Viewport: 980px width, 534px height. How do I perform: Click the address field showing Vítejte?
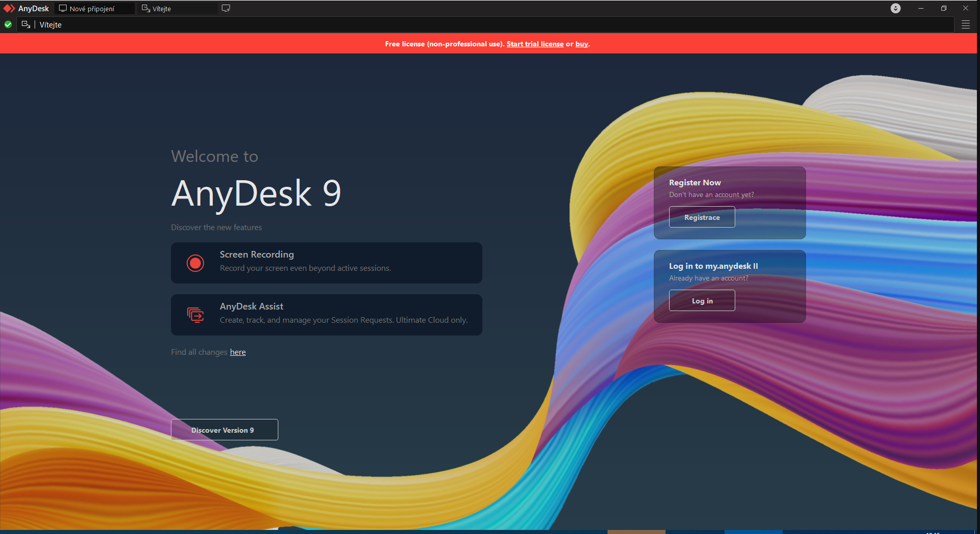click(x=485, y=24)
